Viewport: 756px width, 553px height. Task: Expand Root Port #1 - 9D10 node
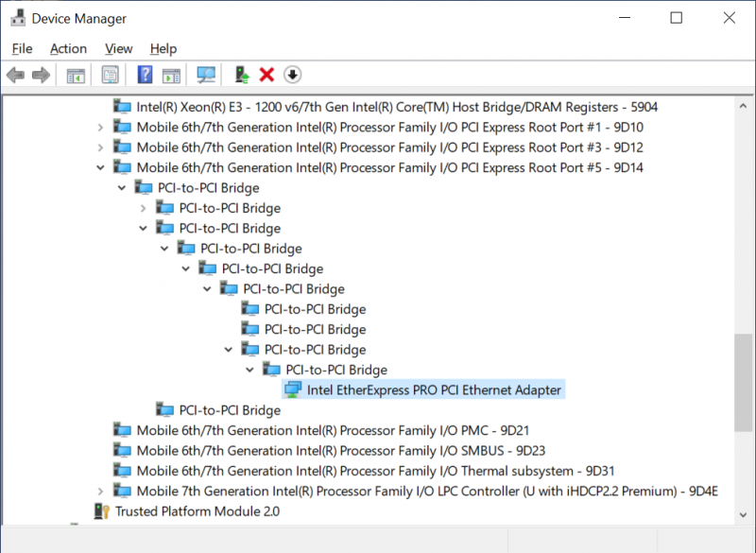click(x=100, y=128)
